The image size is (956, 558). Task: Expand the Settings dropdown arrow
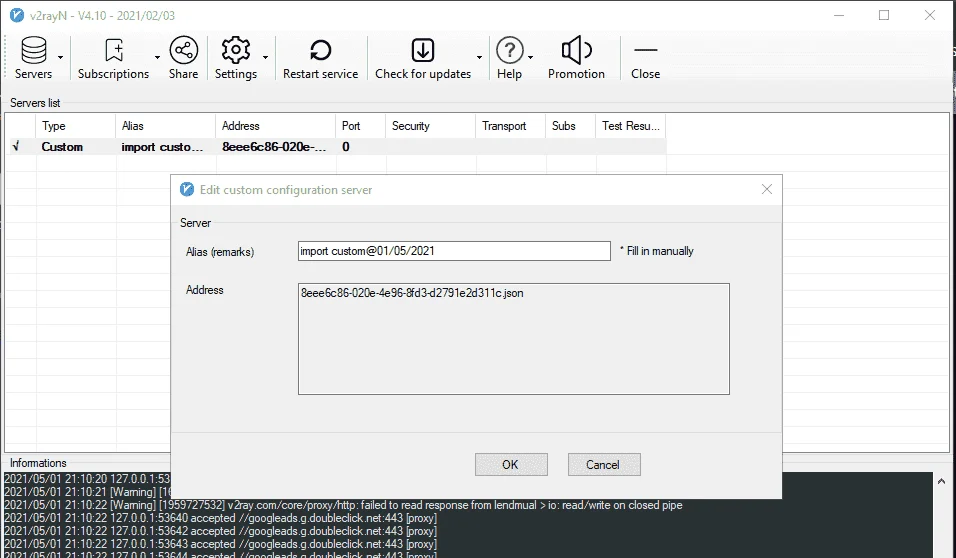pos(265,57)
